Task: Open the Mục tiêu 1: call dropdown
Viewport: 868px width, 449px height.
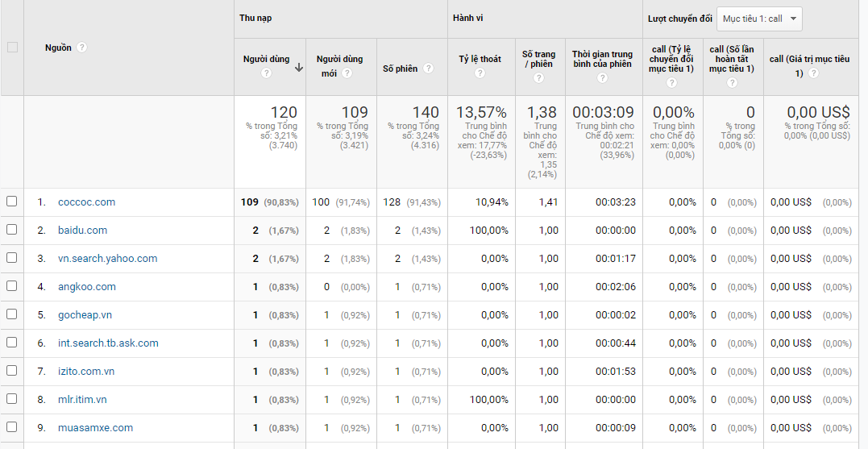Action: (759, 19)
